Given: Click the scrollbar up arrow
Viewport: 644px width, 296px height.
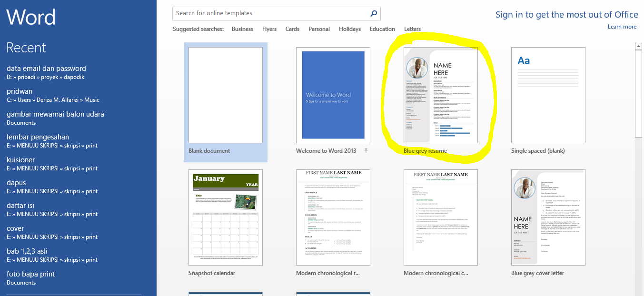Looking at the screenshot, I should 639,46.
